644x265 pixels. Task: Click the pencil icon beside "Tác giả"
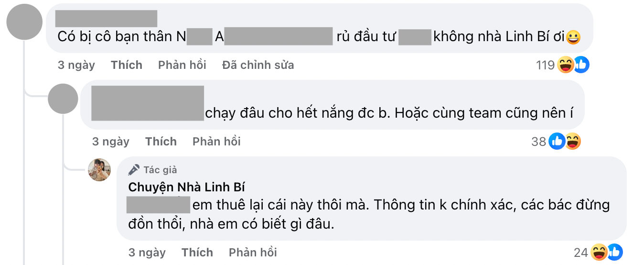[x=134, y=170]
